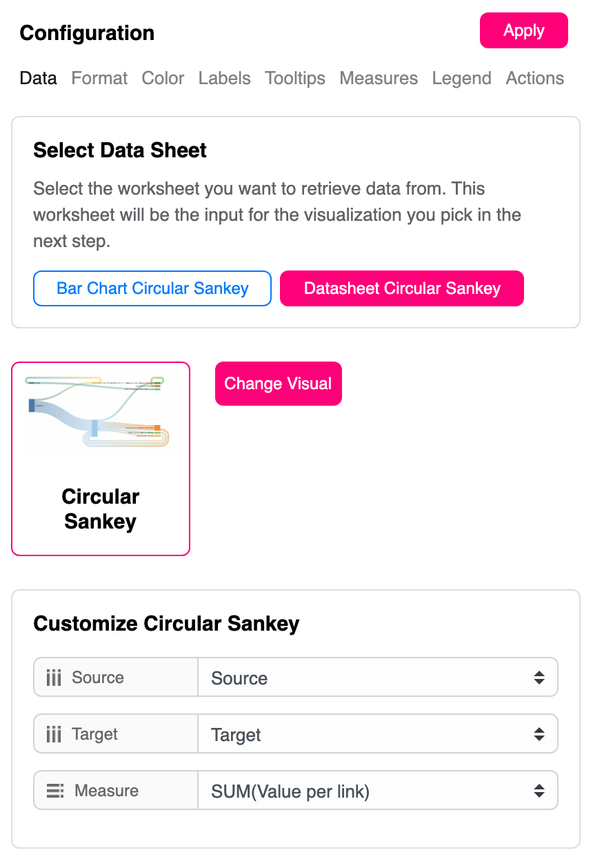Expand the SUM(Value per link) dropdown
The image size is (593, 868).
[x=377, y=791]
